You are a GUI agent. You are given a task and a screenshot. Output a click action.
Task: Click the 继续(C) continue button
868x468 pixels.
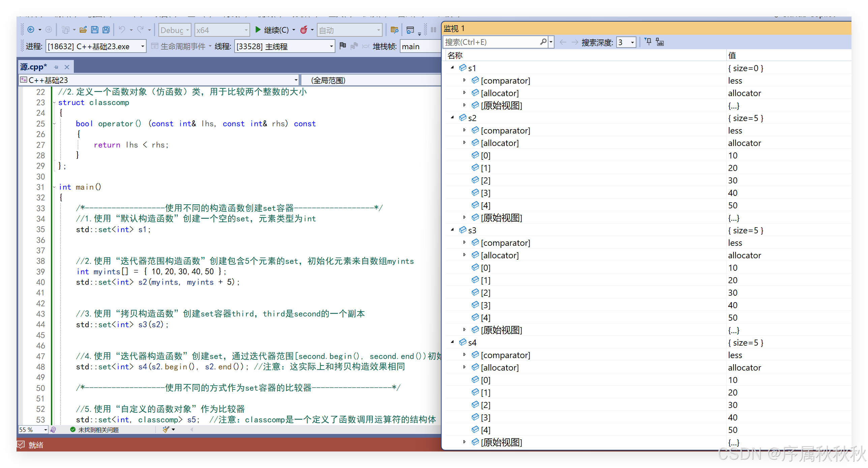[272, 30]
